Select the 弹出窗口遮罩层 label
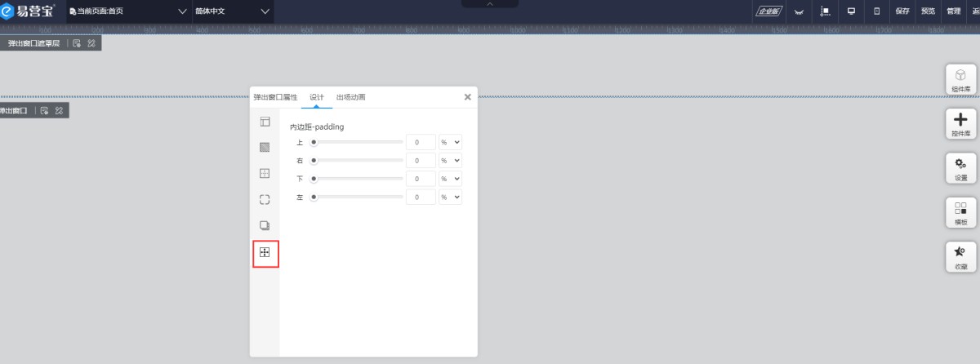 (x=33, y=42)
